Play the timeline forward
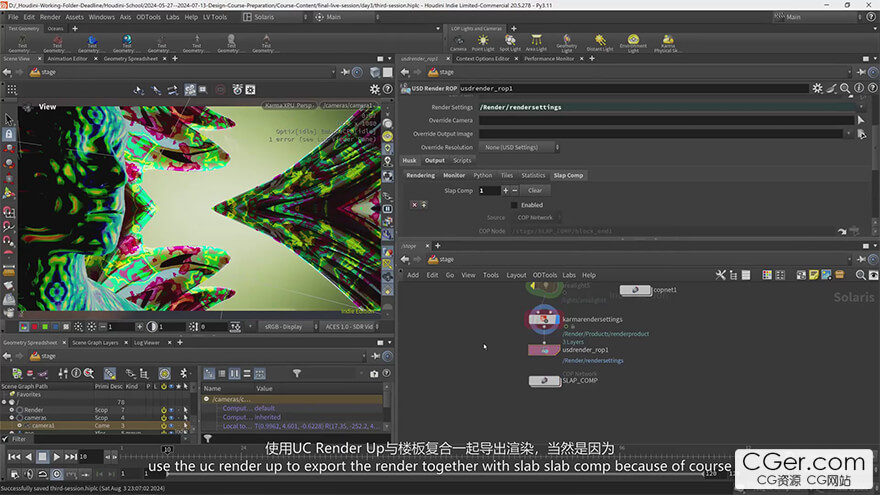The image size is (880, 495). 57,457
